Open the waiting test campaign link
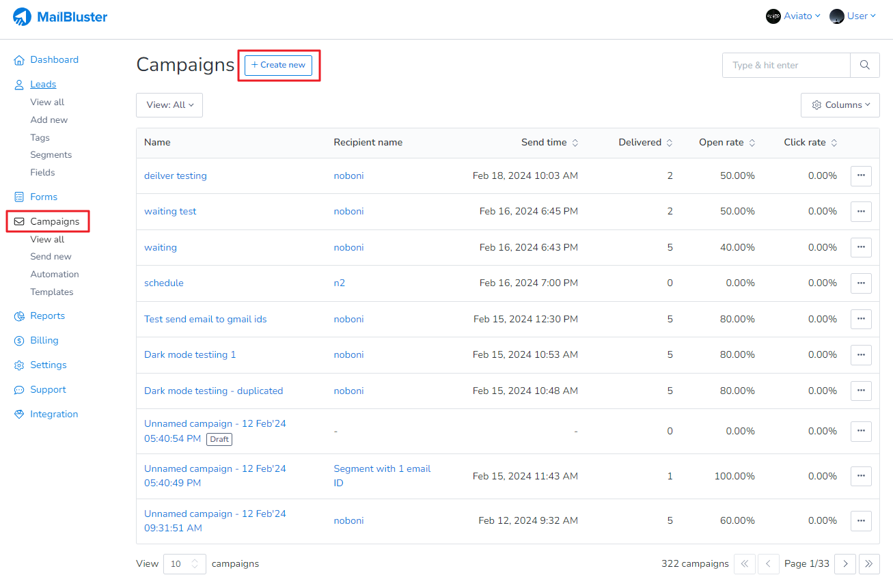893x588 pixels. (170, 211)
